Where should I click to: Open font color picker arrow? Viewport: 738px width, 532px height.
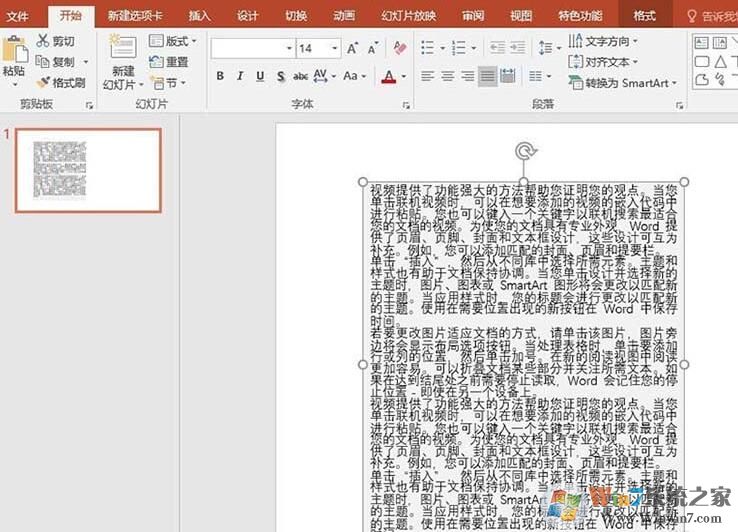404,76
